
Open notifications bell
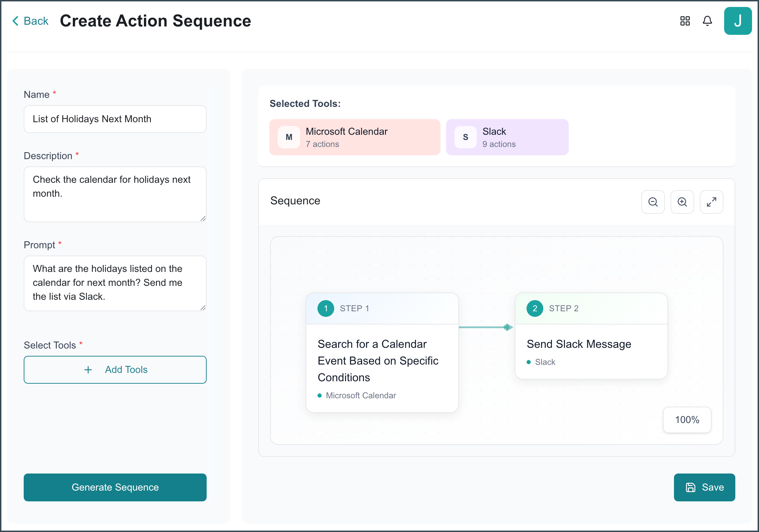(707, 21)
